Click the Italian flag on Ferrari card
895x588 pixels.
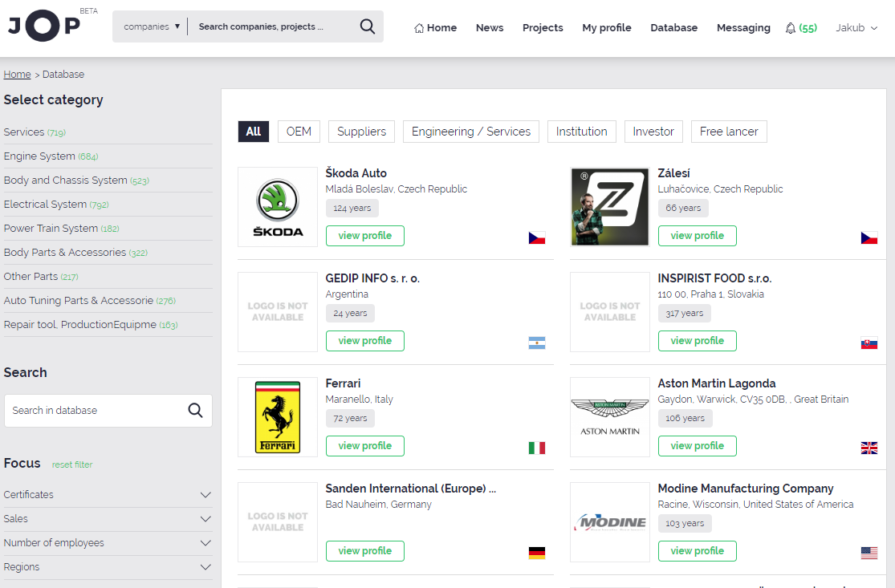(536, 448)
